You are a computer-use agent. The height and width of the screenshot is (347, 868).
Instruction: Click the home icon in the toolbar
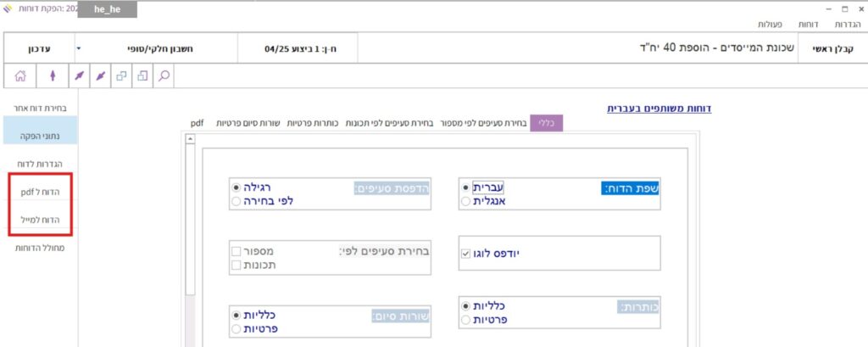pos(20,76)
